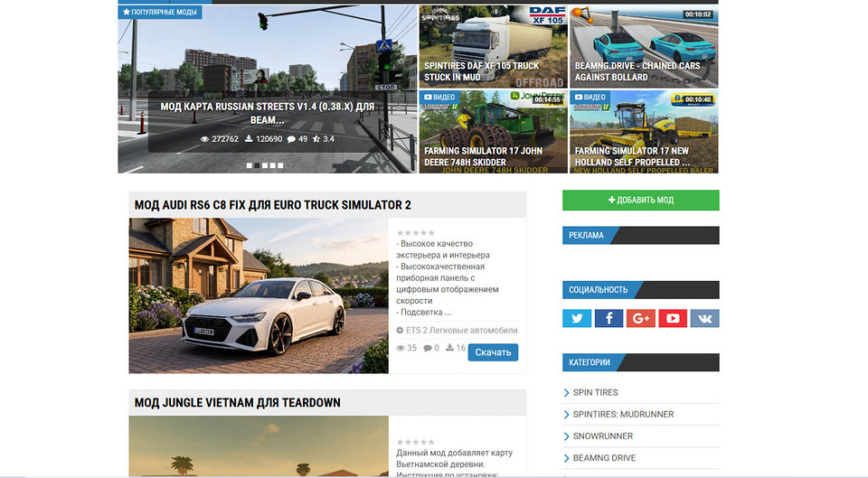Click the Audi RS6 mod description text
The image size is (868, 478).
tap(449, 277)
